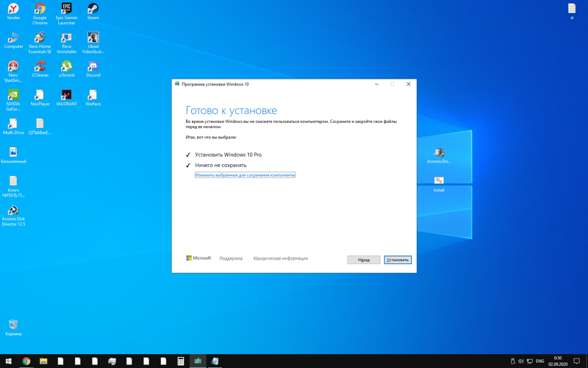Click the Назад button
The image size is (588, 368).
363,260
